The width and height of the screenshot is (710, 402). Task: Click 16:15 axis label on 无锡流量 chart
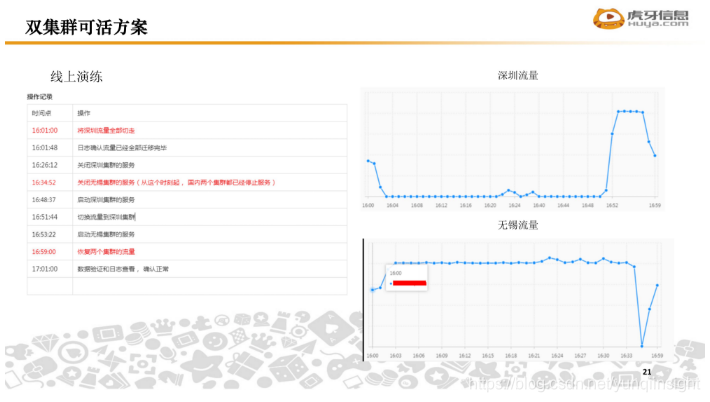coord(488,355)
